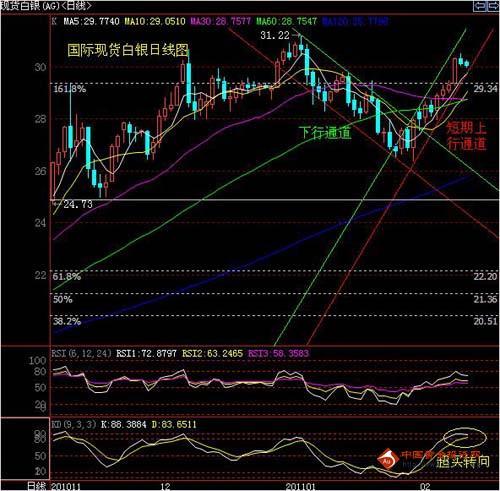
Task: Click the yellow ellipse on KD lines
Action: [x=465, y=437]
